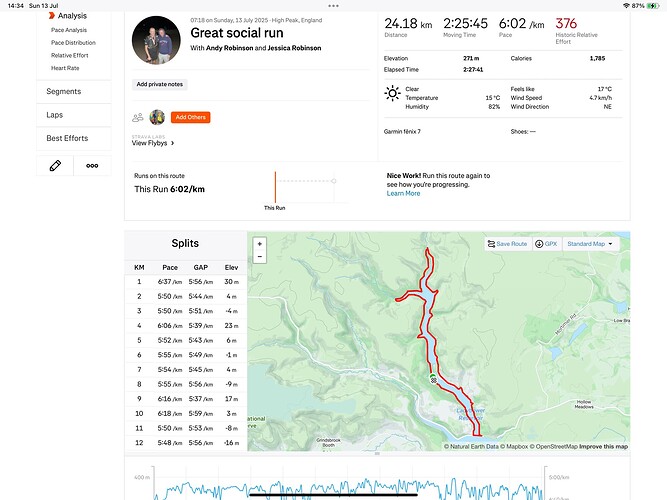Zoom out the map with minus button
Screen dimensions: 667x500
[259, 257]
